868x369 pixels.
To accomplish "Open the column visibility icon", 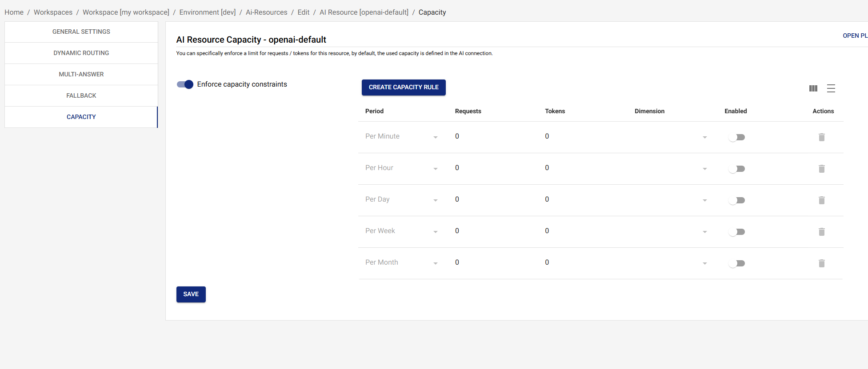I will coord(813,88).
